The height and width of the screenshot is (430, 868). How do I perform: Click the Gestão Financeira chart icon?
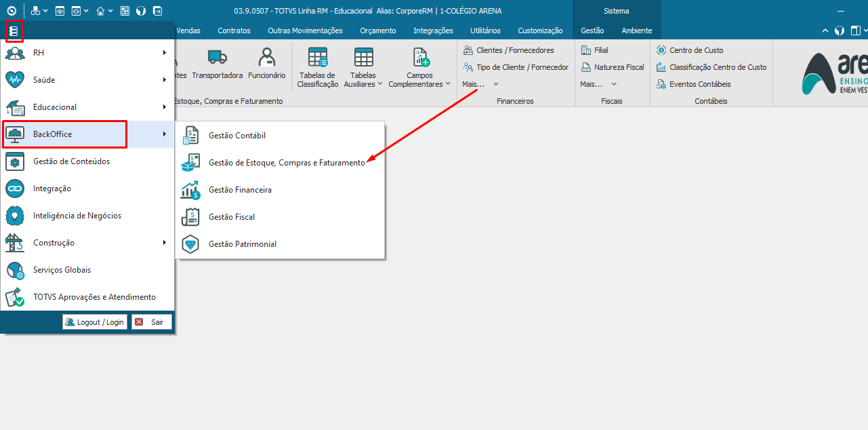(190, 190)
